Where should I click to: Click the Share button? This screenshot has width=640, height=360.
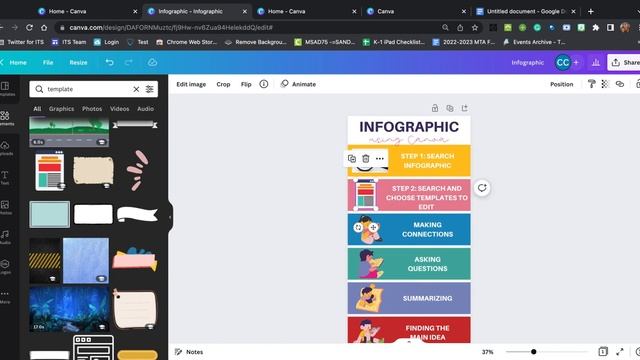coord(624,62)
